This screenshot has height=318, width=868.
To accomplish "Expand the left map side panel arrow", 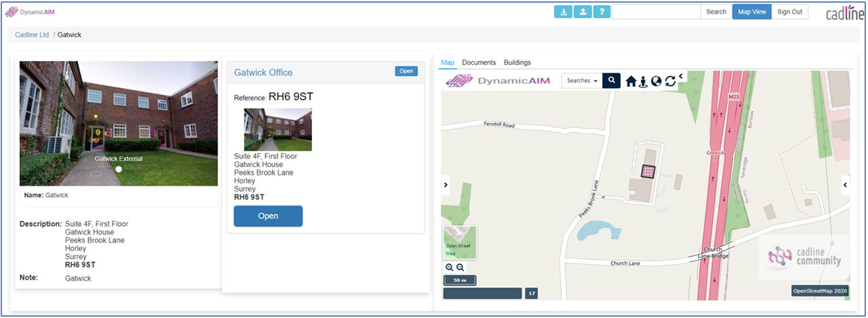I will [x=445, y=185].
